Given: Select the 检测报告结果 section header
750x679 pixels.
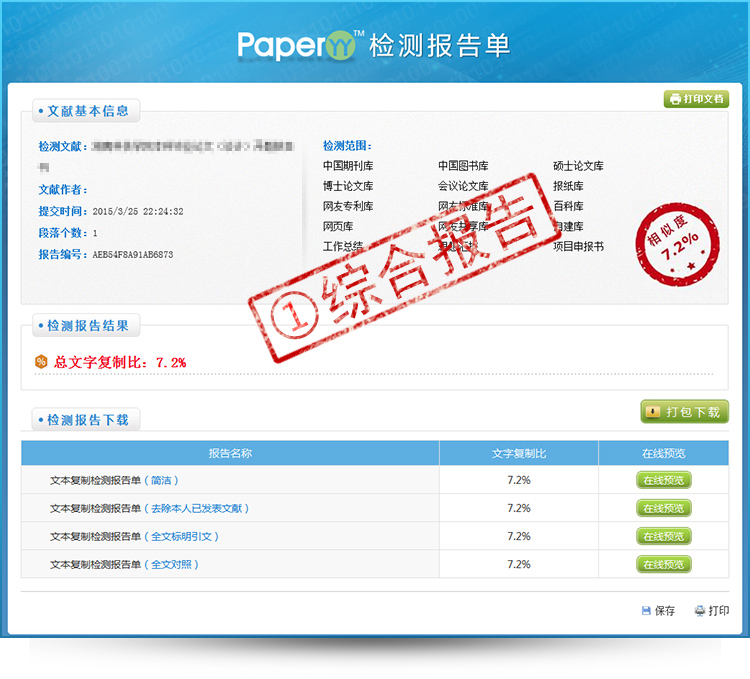Looking at the screenshot, I should click(x=86, y=326).
